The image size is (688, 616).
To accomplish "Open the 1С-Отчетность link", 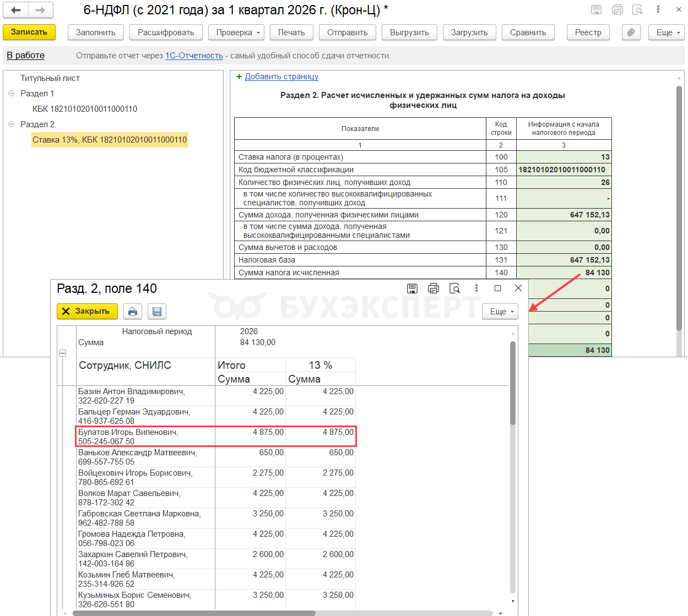I will tap(194, 56).
